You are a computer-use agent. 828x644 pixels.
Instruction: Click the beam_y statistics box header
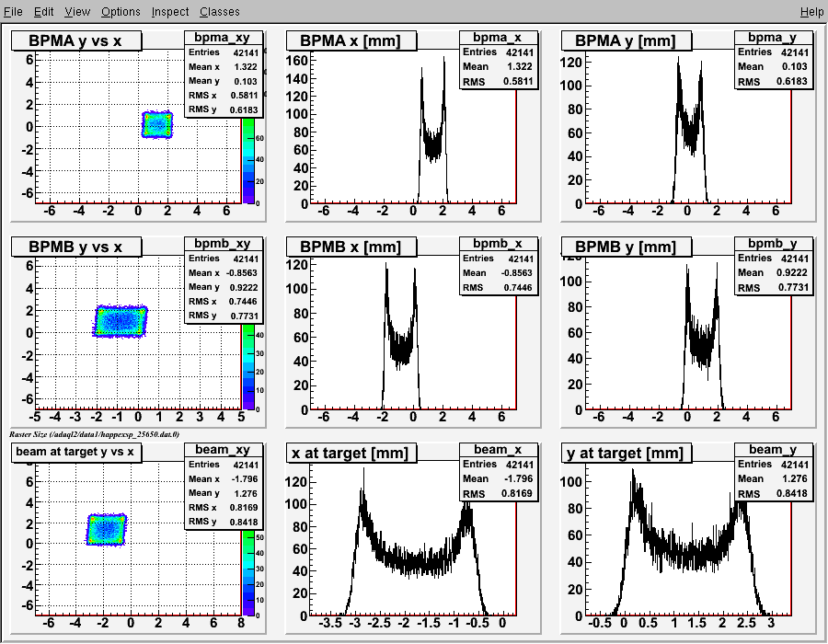click(773, 449)
